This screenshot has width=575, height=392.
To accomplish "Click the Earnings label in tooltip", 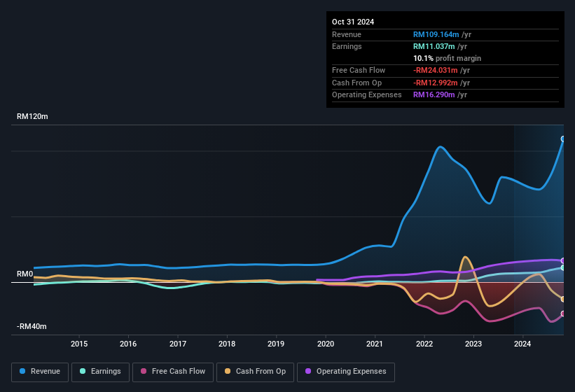I will tap(347, 46).
